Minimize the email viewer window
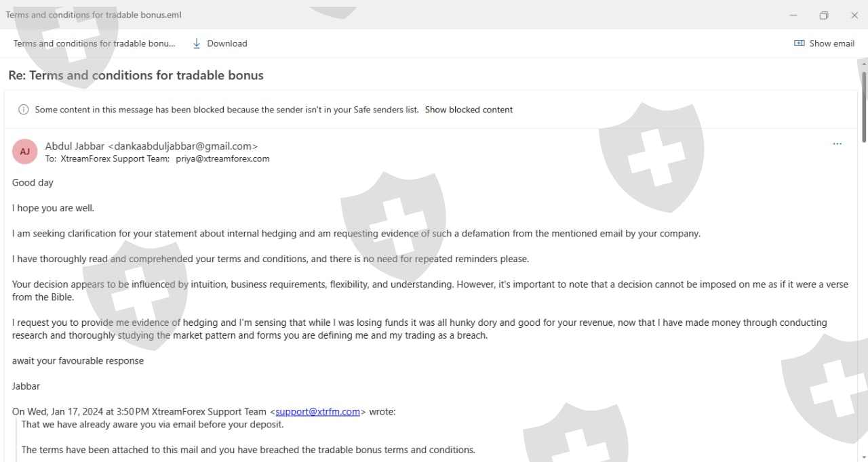Viewport: 868px width, 462px height. point(793,15)
